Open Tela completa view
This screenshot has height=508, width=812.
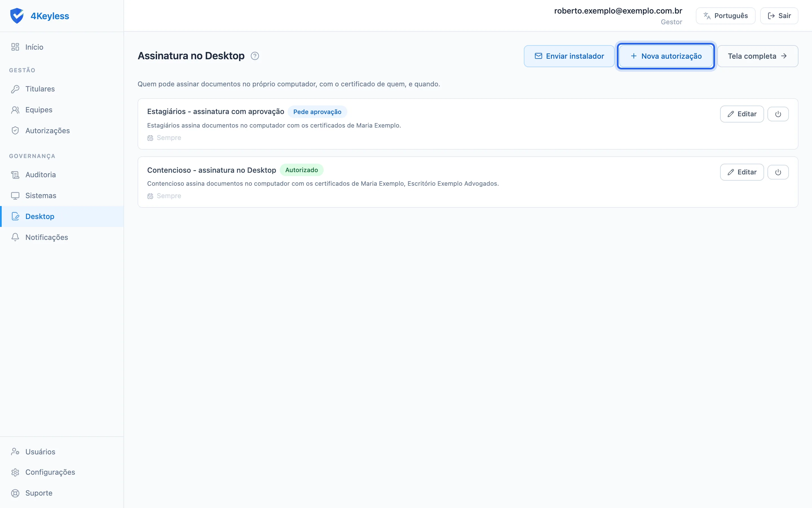tap(758, 56)
